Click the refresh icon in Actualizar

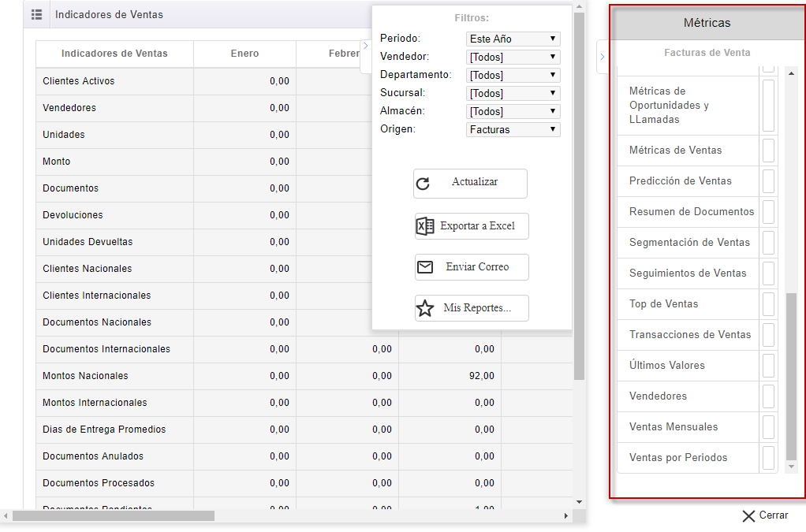[424, 184]
